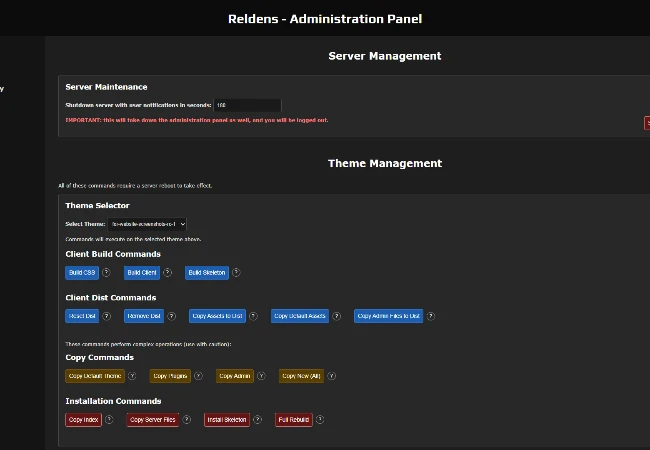Click the Server Management heading

tap(385, 56)
